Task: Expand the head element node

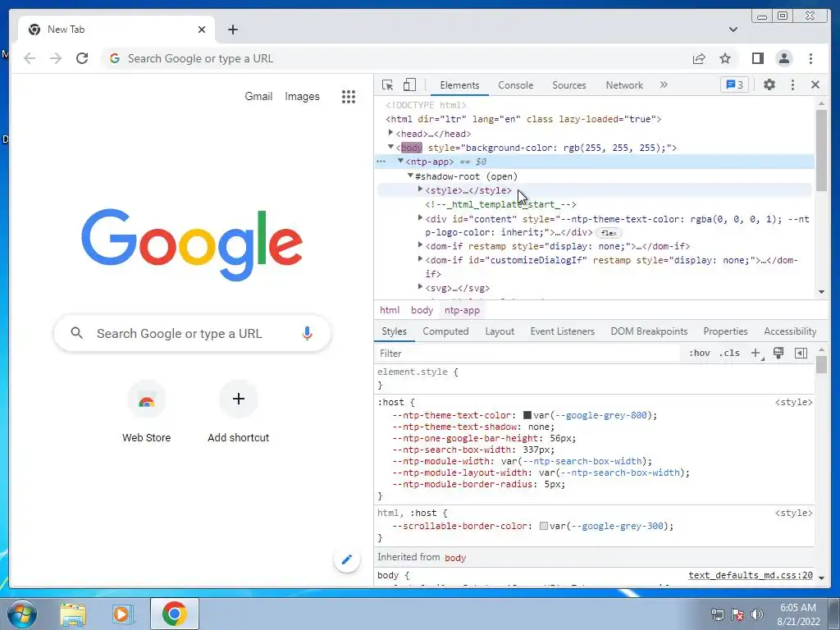Action: [x=390, y=132]
